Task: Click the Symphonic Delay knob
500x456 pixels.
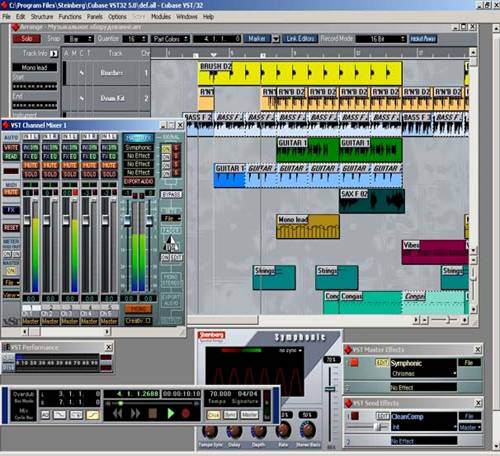Action: pyautogui.click(x=234, y=431)
